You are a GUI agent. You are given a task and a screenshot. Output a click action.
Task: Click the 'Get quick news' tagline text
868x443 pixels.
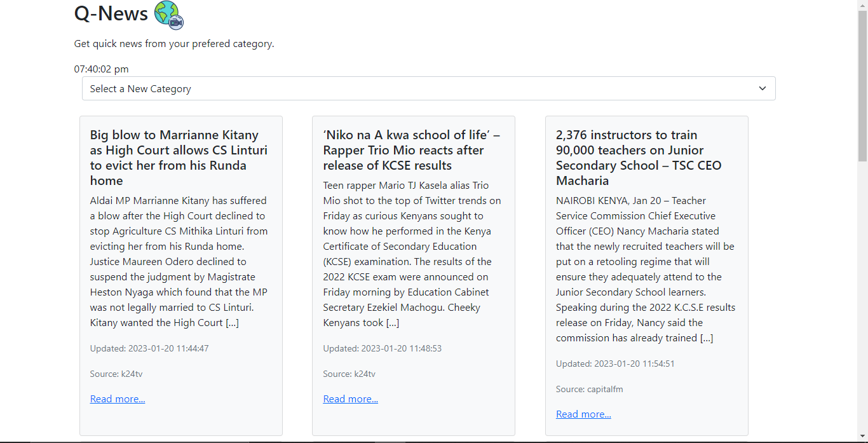click(x=174, y=44)
